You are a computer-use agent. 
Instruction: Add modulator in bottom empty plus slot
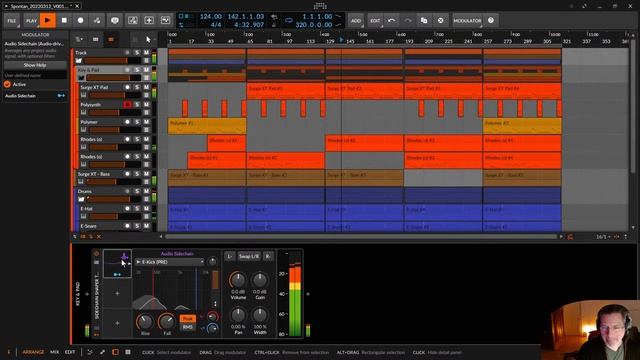118,323
